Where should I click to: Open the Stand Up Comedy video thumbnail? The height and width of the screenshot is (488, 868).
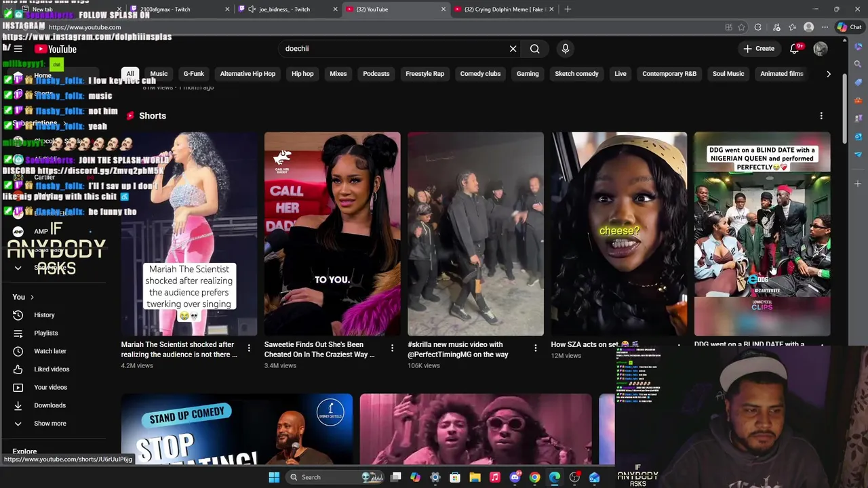tap(237, 429)
